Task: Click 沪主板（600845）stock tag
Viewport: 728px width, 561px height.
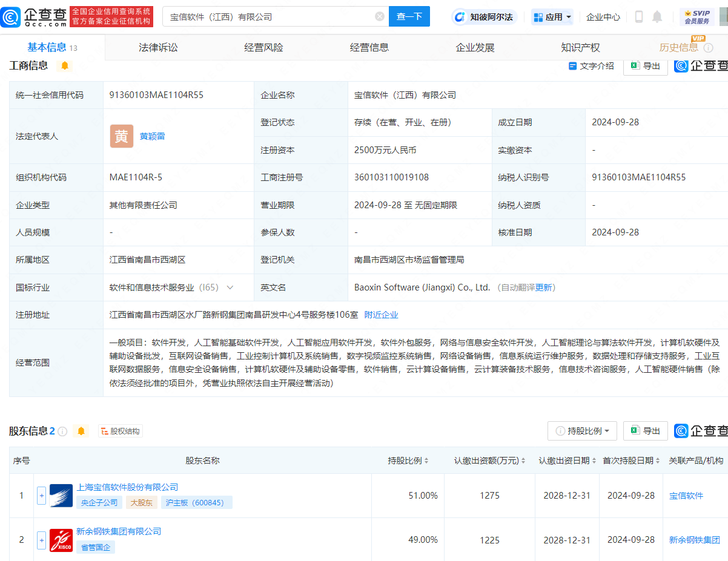Action: [197, 502]
